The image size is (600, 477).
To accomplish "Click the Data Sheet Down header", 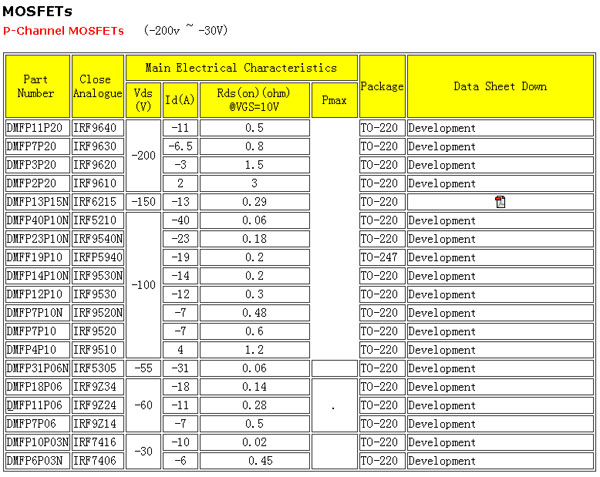I will coord(501,86).
